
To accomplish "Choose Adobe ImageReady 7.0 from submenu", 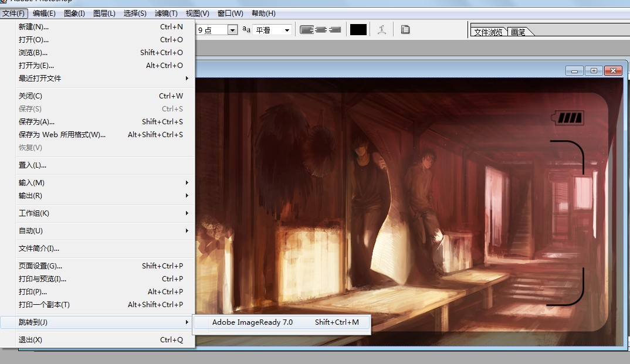I will (282, 322).
